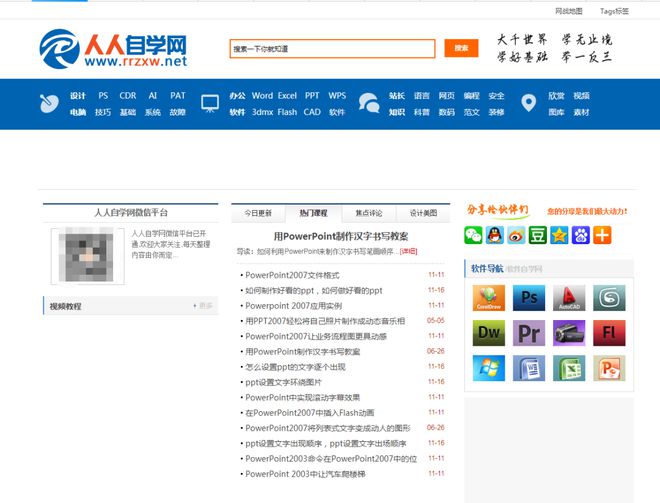Open the PS navigation item

[x=103, y=96]
